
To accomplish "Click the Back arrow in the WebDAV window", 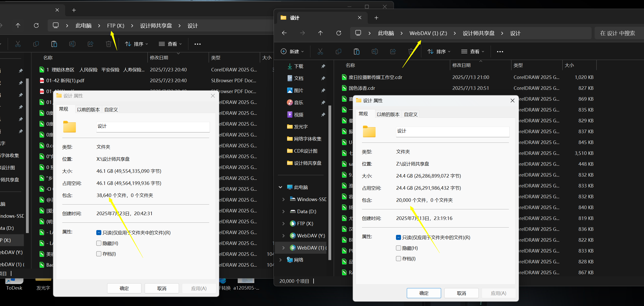I will 284,33.
